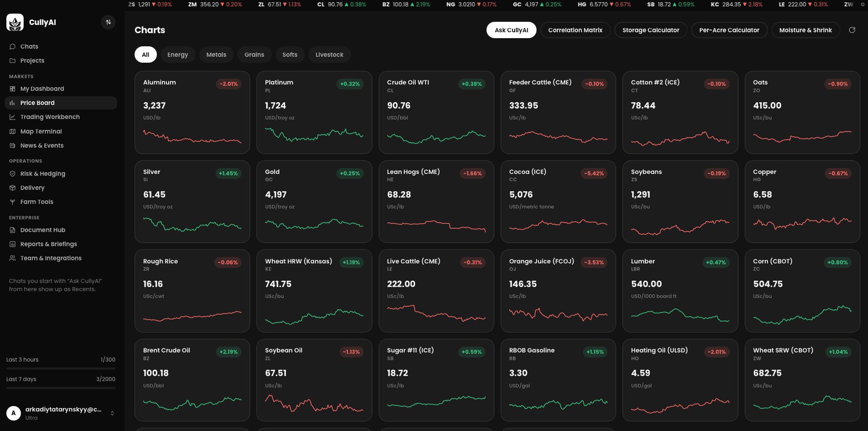Click the Farm Tools sprout icon
The image size is (868, 431).
(x=13, y=202)
